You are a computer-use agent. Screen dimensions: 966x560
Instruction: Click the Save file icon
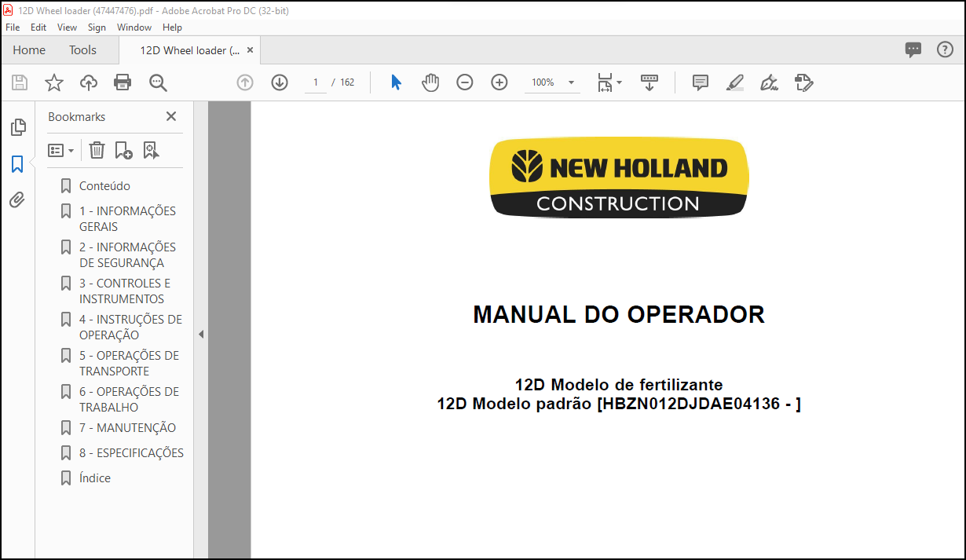click(20, 82)
